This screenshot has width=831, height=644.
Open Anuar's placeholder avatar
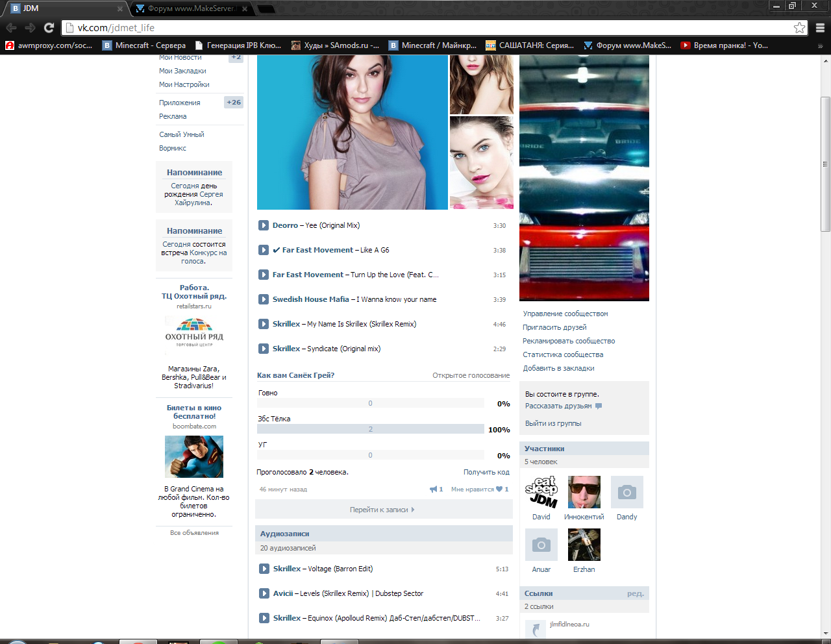(541, 545)
